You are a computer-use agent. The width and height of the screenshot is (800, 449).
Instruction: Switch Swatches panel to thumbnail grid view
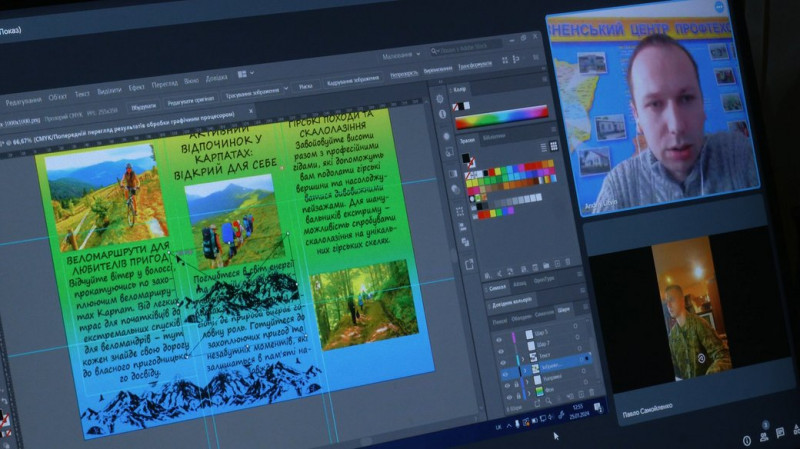click(x=553, y=146)
